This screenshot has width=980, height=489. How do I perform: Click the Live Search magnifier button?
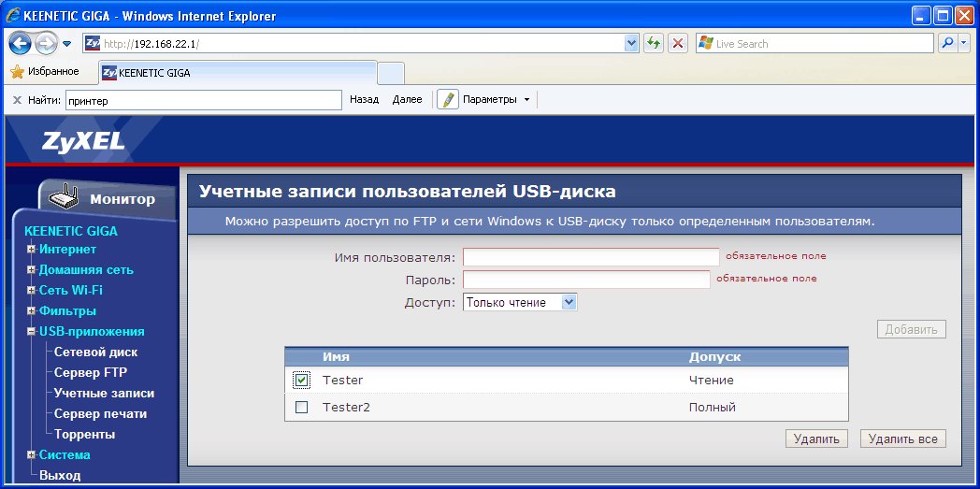(x=947, y=43)
